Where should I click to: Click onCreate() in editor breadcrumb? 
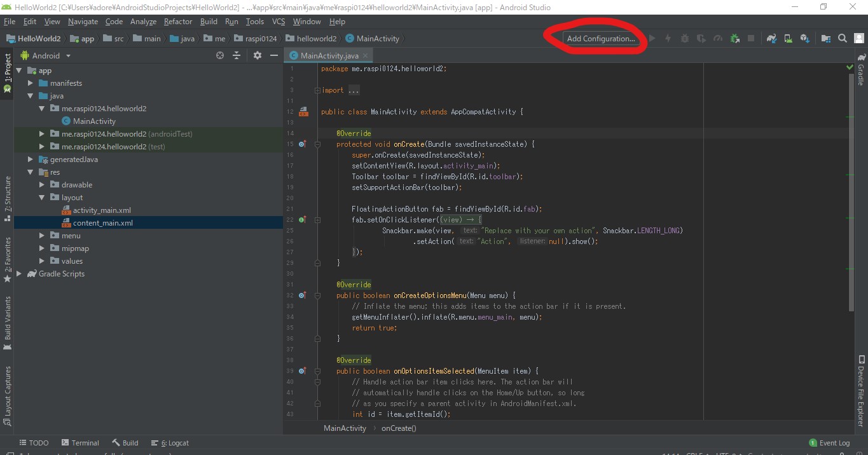point(399,428)
